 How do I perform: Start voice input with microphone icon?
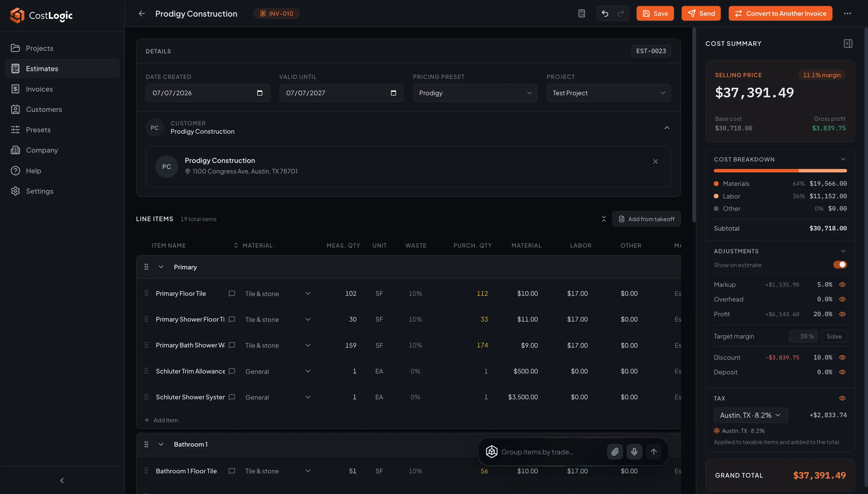pyautogui.click(x=634, y=452)
